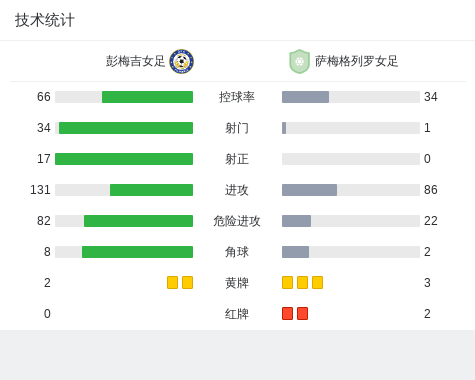Click the gray 进攻 bar showing 86
The width and height of the screenshot is (475, 380).
point(309,190)
